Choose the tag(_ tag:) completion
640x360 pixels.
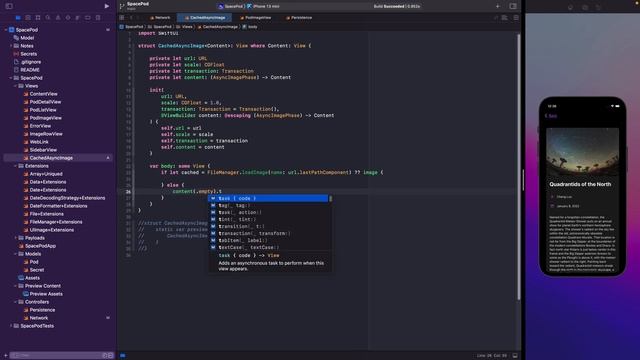[x=269, y=205]
